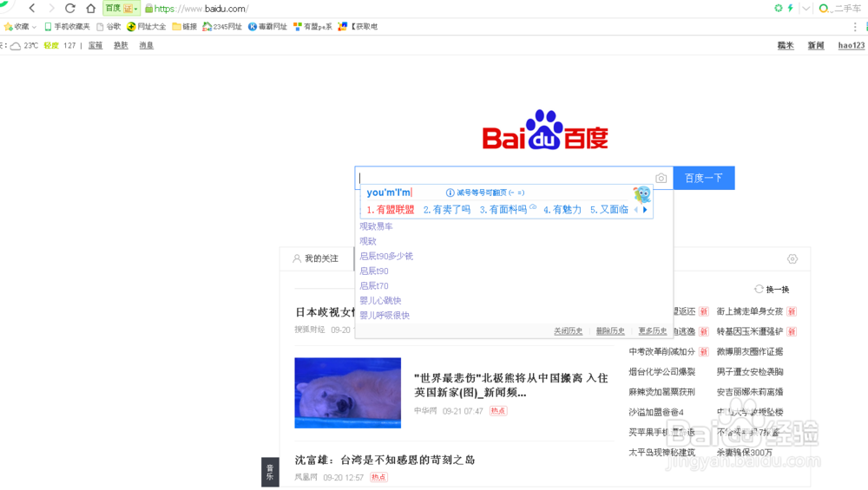Open the 网址大全 bookmark
This screenshot has width=868, height=490.
point(146,27)
